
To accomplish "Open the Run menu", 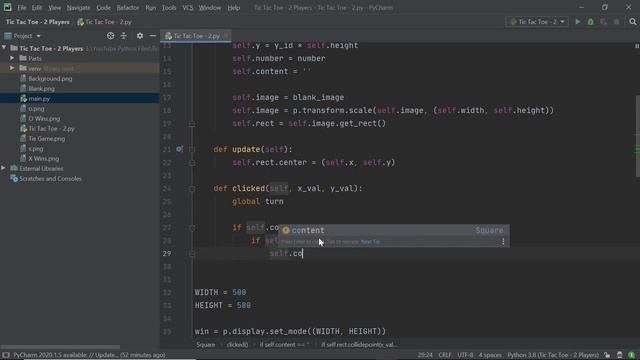I will [x=151, y=8].
